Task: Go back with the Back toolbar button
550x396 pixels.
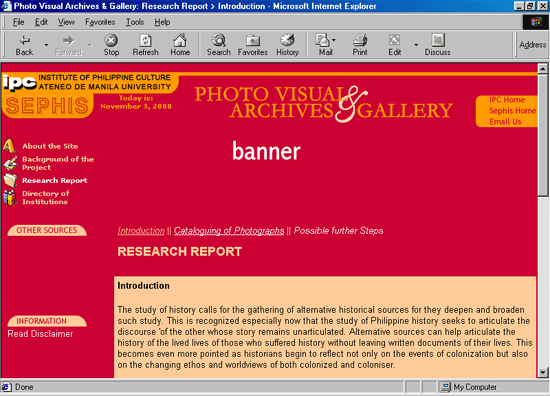Action: (x=24, y=45)
